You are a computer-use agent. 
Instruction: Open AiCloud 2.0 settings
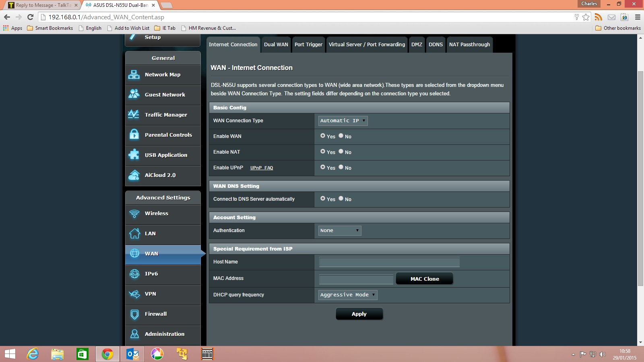(x=160, y=175)
